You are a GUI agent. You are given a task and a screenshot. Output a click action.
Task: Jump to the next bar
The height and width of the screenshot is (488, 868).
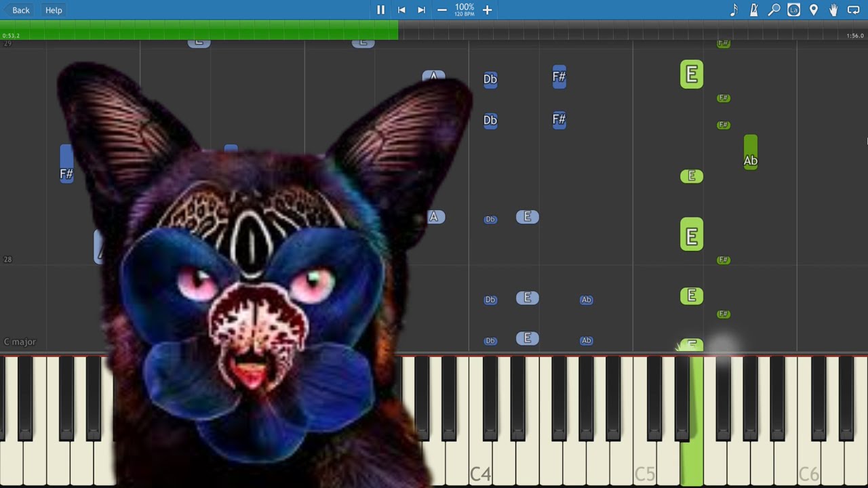pos(421,10)
